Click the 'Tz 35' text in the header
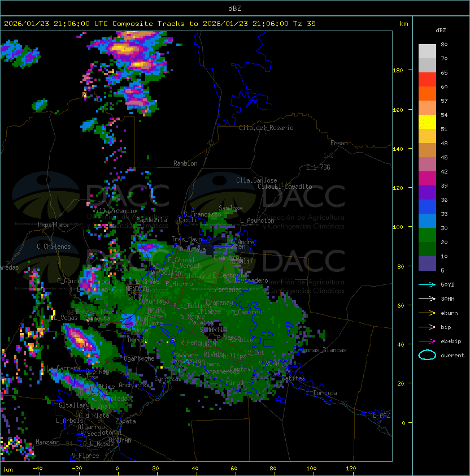Screen dimensions: 470x476 [304, 24]
